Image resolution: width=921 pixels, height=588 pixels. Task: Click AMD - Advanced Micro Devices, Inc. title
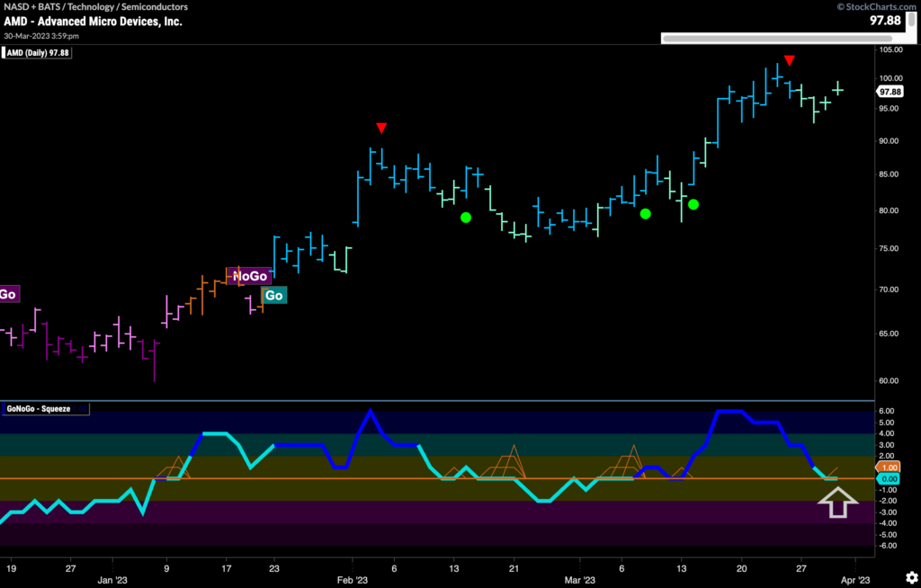click(93, 21)
